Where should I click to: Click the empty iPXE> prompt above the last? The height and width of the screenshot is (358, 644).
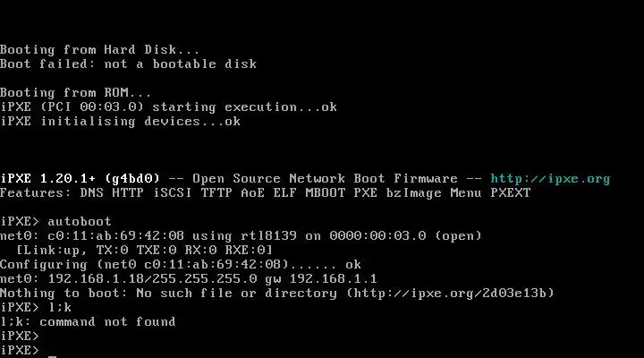(20, 337)
